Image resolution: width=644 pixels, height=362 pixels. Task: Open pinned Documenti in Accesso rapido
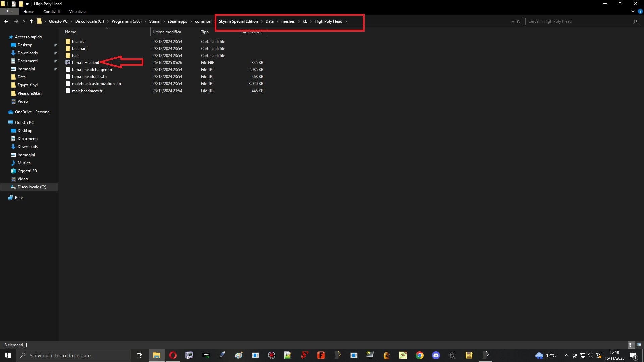(28, 61)
